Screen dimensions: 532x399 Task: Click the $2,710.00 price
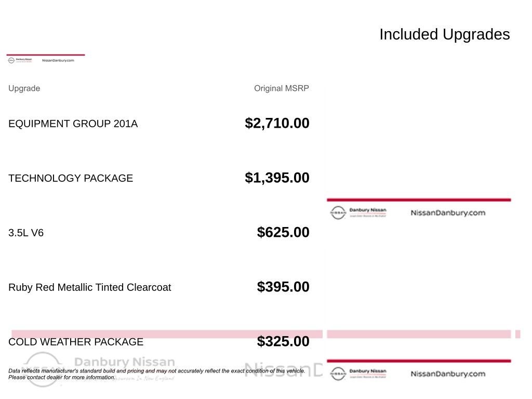click(x=277, y=123)
